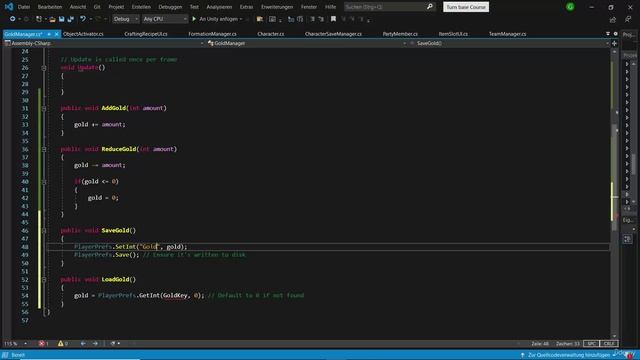Open the Bearbeiten menu
This screenshot has width=640, height=360.
click(x=50, y=7)
